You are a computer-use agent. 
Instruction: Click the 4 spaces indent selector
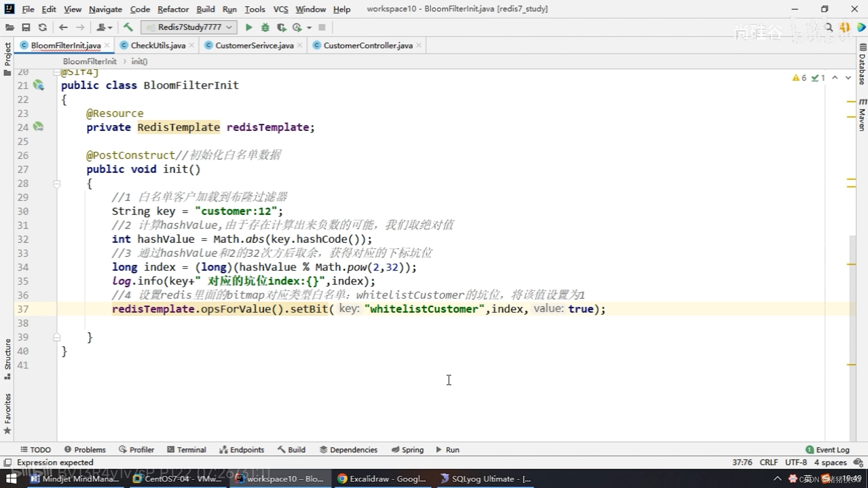830,463
